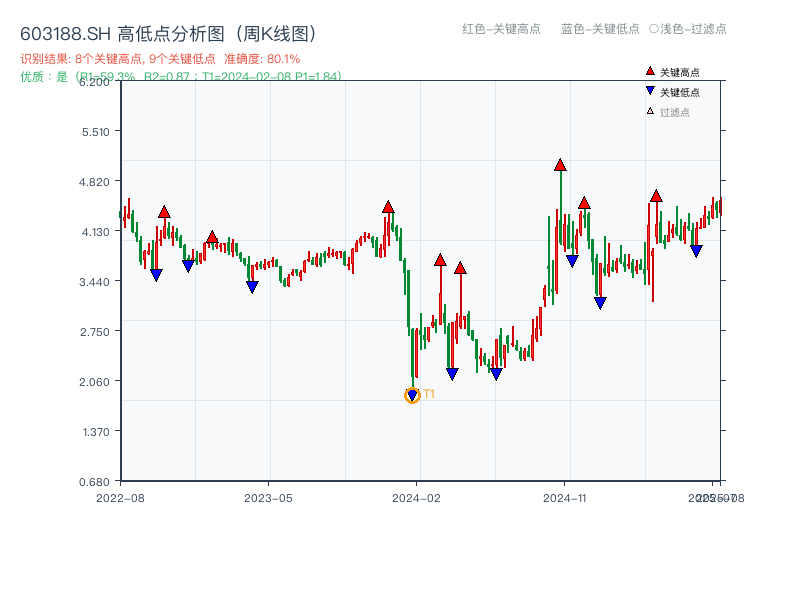Select the rightmost blue triangle marker
This screenshot has height=600, width=800.
coord(697,249)
